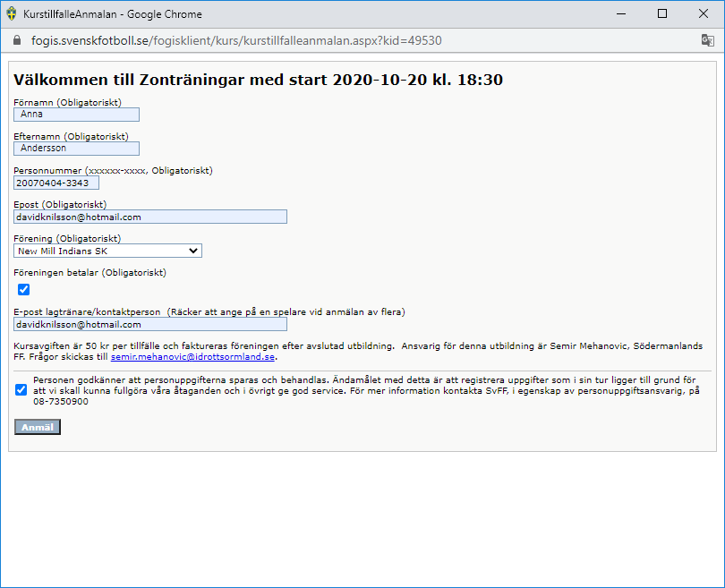Viewport: 725px width, 588px height.
Task: Click the Personen godkänner consent text
Action: click(x=358, y=390)
